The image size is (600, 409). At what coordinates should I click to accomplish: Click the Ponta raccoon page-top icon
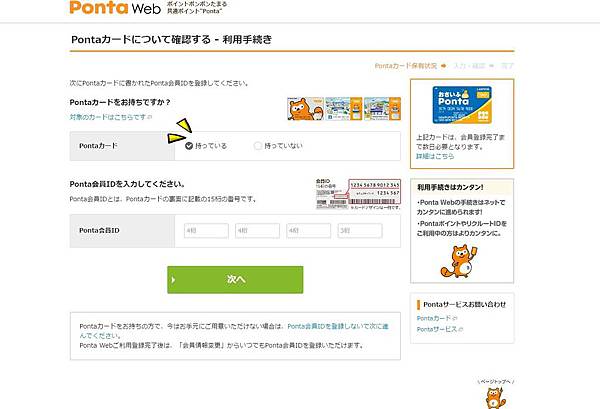tap(496, 398)
